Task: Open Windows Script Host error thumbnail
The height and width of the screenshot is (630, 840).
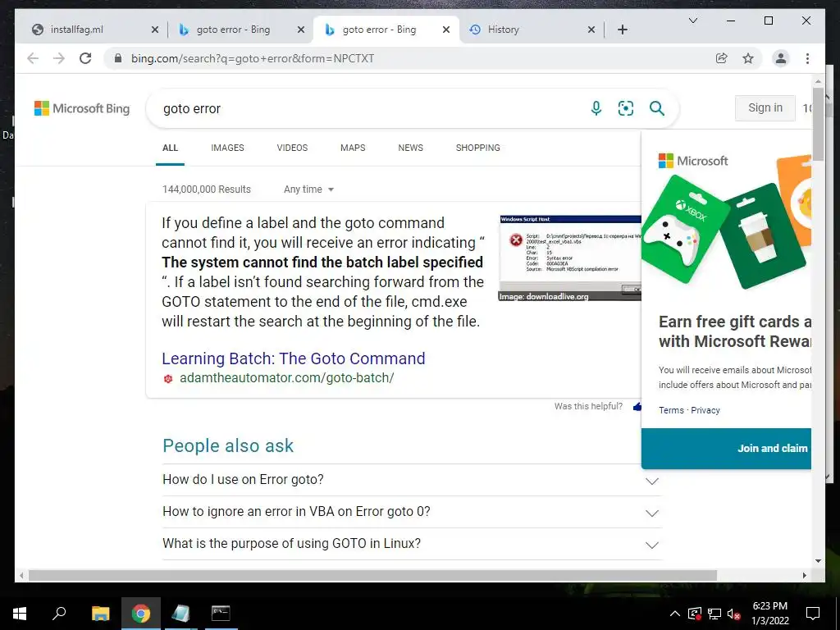Action: tap(569, 258)
